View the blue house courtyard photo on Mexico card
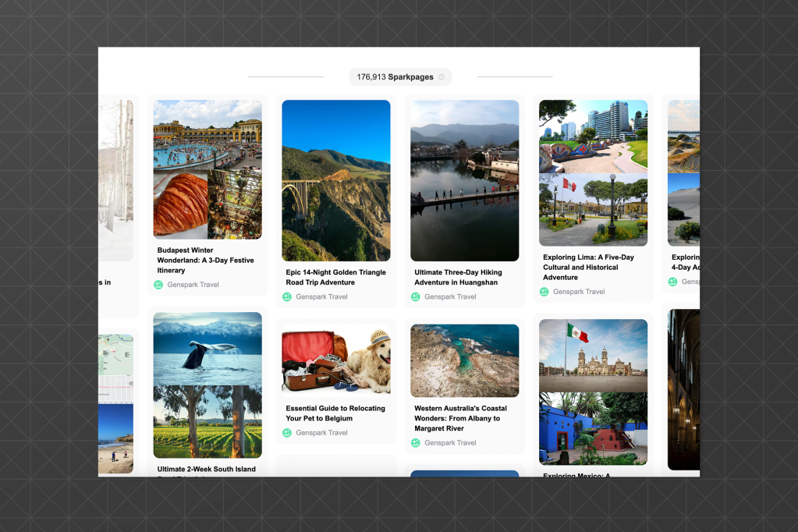Image resolution: width=798 pixels, height=532 pixels. (x=594, y=429)
